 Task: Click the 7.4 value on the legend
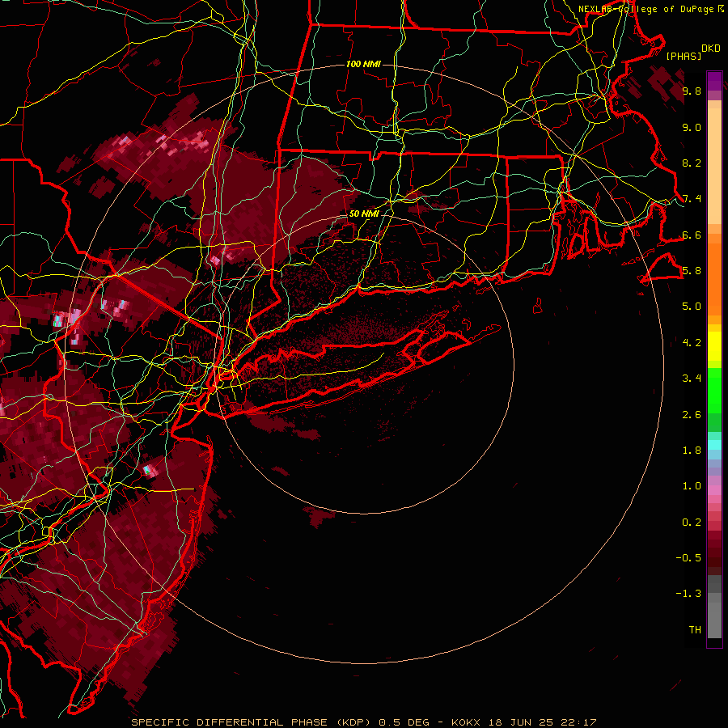692,199
